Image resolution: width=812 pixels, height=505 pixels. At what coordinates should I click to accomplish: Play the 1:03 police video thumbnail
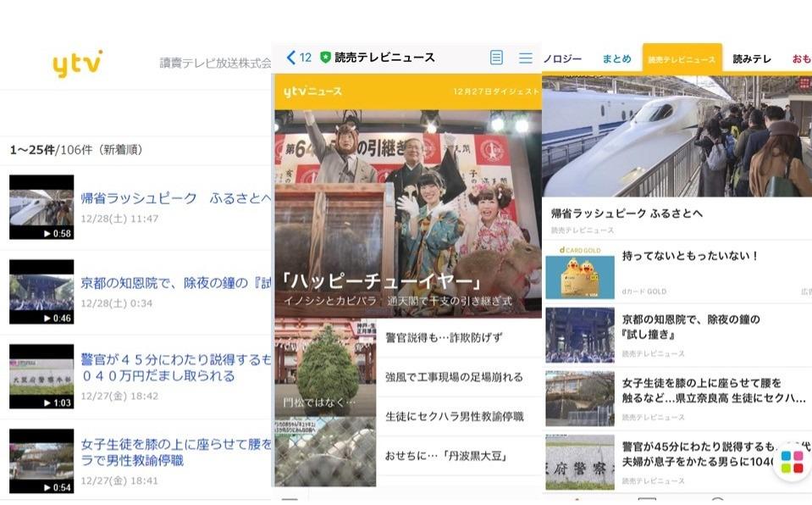point(41,376)
